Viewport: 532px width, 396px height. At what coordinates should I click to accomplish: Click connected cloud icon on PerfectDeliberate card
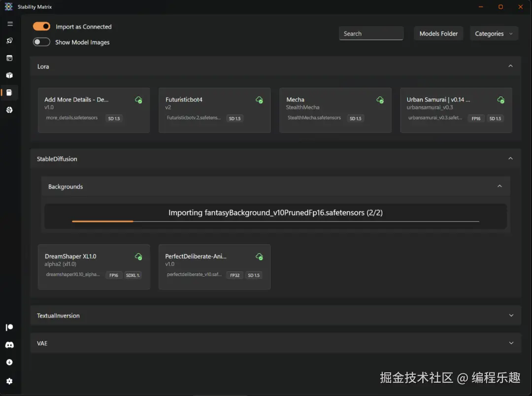pos(259,257)
